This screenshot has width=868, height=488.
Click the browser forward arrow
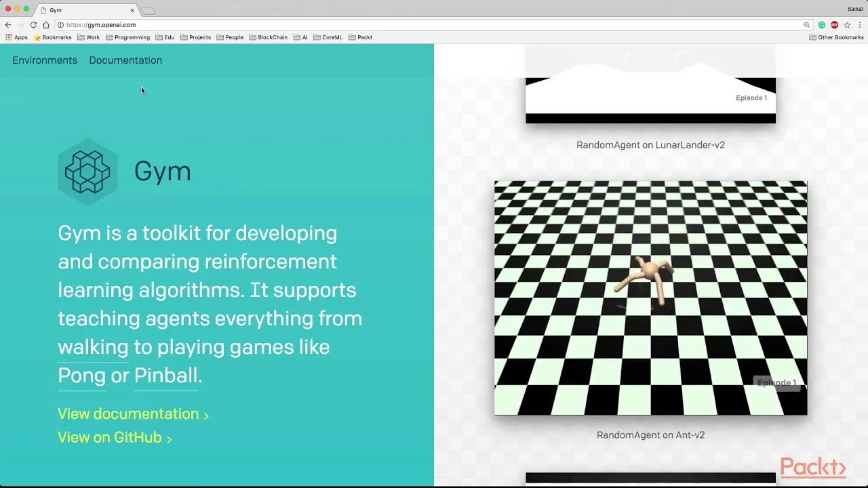point(20,25)
